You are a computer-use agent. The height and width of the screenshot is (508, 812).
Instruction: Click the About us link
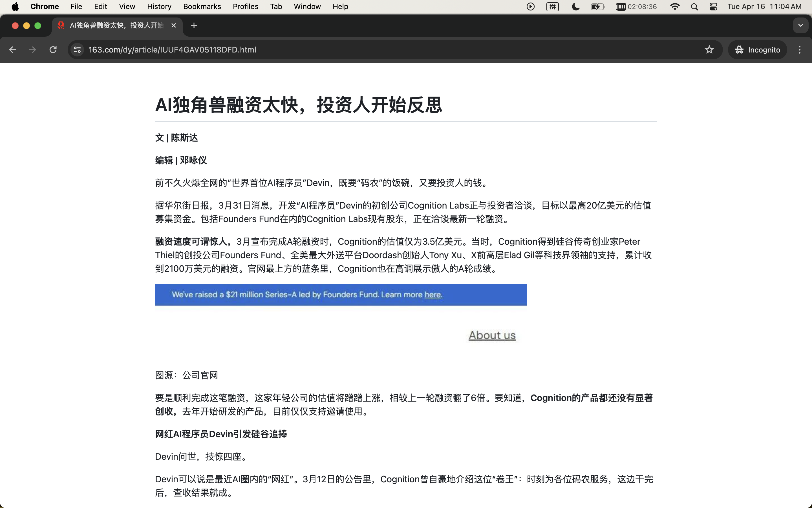click(492, 335)
